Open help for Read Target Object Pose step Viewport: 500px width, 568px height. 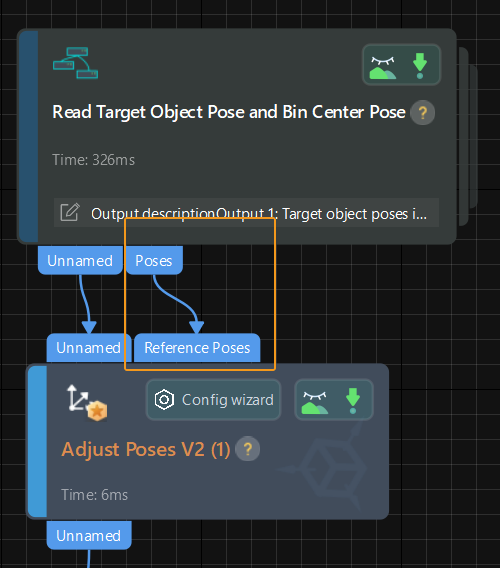click(422, 113)
